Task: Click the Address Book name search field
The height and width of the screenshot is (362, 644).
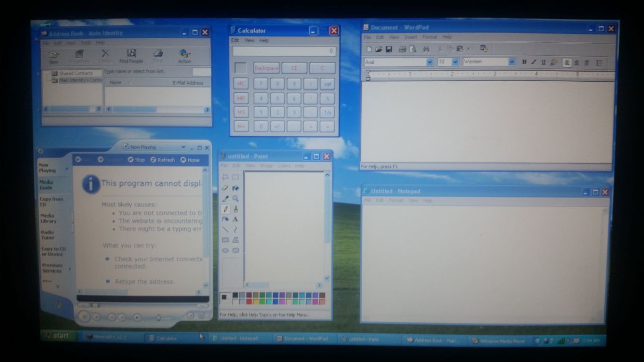Action: pos(201,72)
